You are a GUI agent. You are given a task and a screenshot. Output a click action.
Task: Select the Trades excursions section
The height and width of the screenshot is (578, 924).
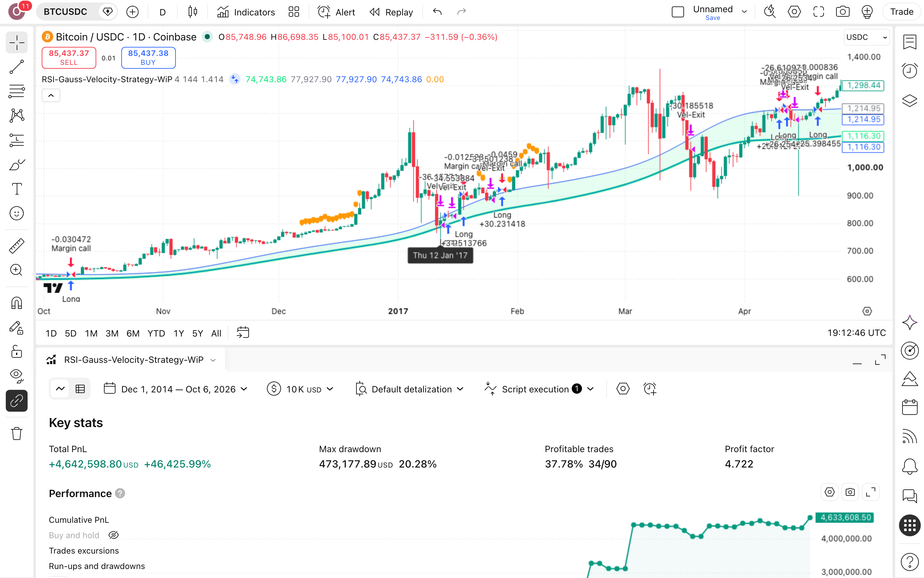point(84,550)
